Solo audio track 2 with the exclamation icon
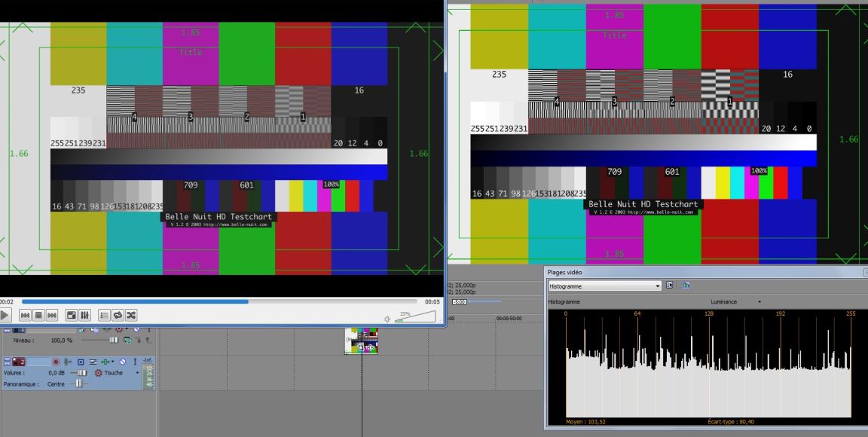 coord(135,362)
